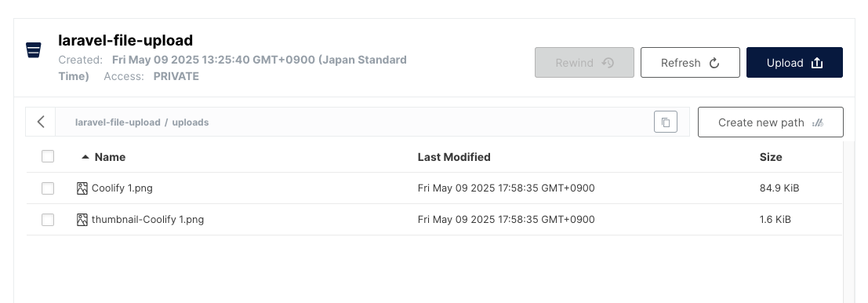The width and height of the screenshot is (868, 303).
Task: Select the uploads breadcrumb segment
Action: [x=191, y=122]
